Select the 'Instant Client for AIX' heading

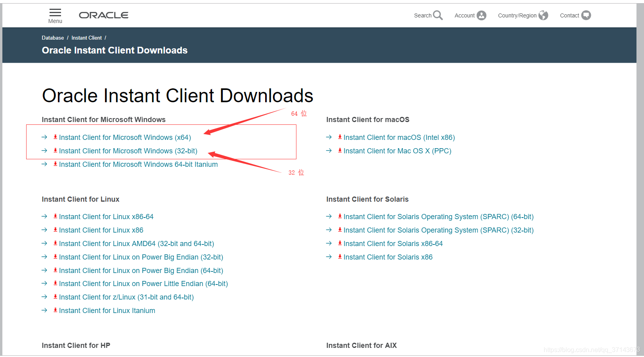tap(361, 346)
